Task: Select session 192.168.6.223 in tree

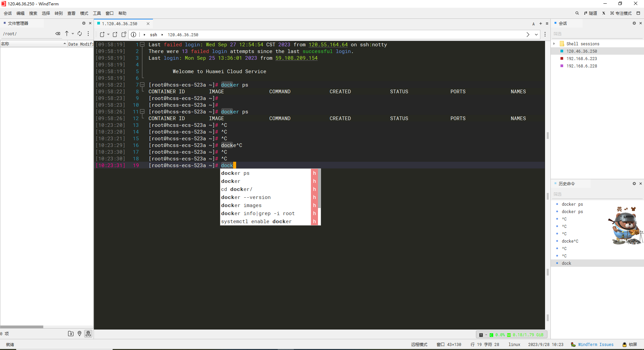Action: (597, 59)
